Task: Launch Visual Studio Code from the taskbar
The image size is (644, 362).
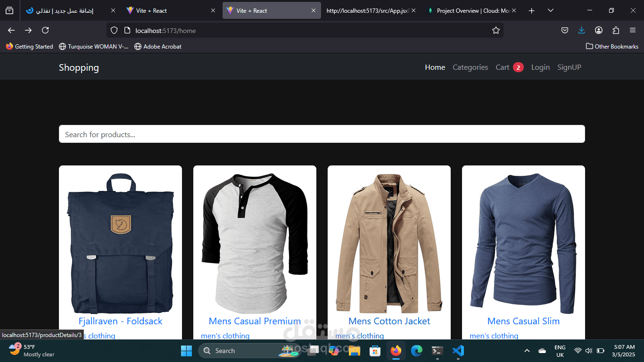Action: tap(458, 351)
